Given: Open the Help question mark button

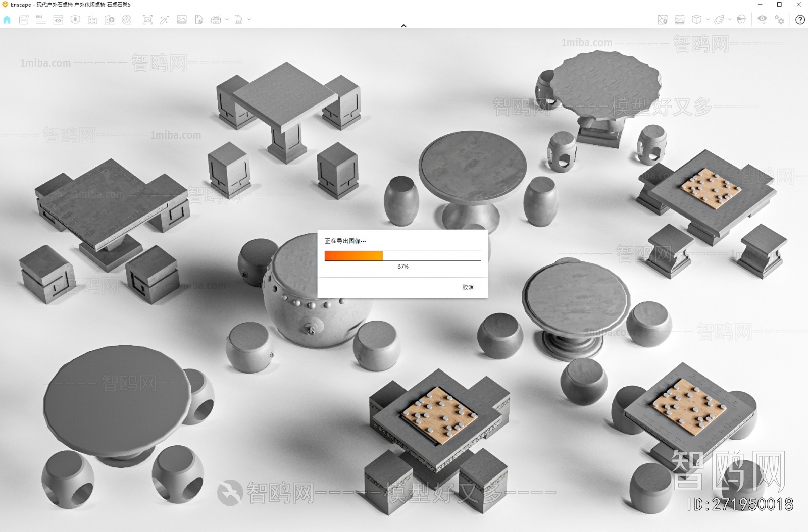Looking at the screenshot, I should 800,20.
